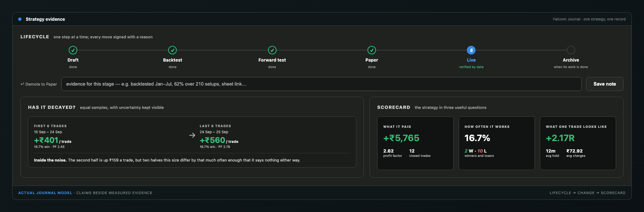Click the 12 closed trades value
Image resolution: width=644 pixels, height=212 pixels.
point(412,151)
